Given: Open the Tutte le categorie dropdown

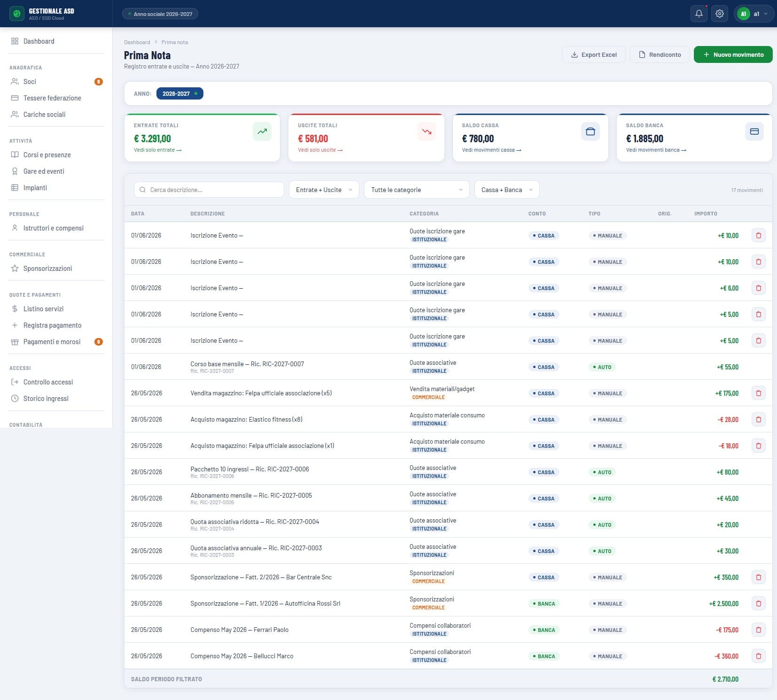Looking at the screenshot, I should tap(417, 190).
